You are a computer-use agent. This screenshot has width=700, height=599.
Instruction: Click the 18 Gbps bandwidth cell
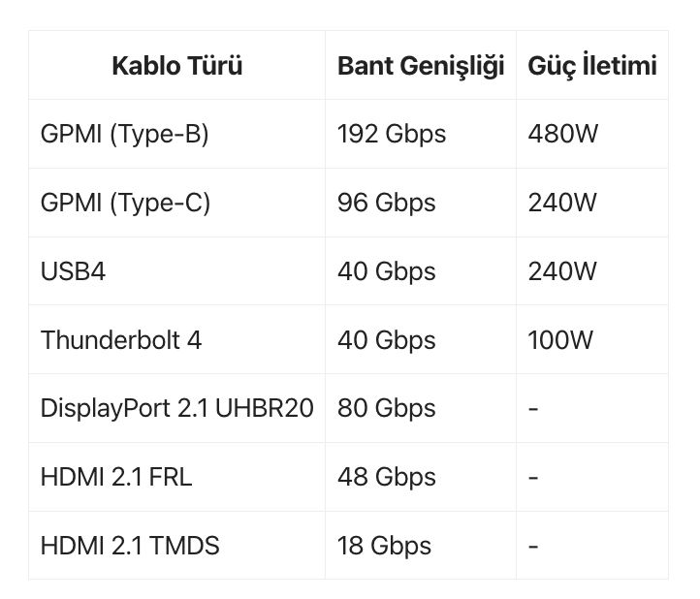tap(384, 546)
